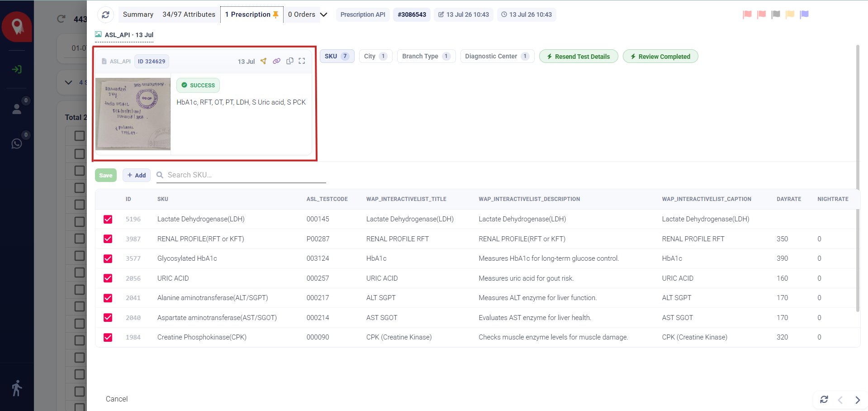Open the Diagnostic Center filter chip
868x411 pixels.
pyautogui.click(x=497, y=56)
